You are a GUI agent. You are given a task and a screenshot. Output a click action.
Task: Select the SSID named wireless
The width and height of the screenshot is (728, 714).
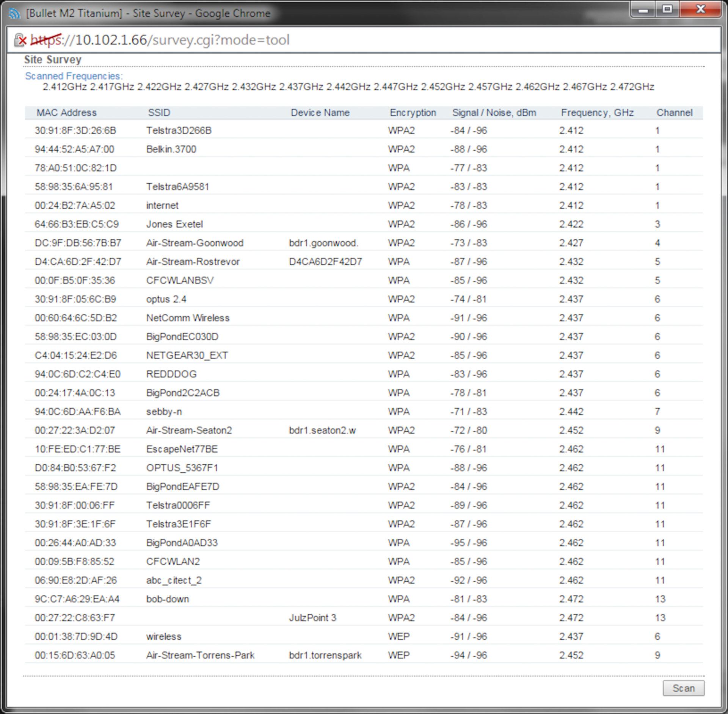(x=164, y=636)
